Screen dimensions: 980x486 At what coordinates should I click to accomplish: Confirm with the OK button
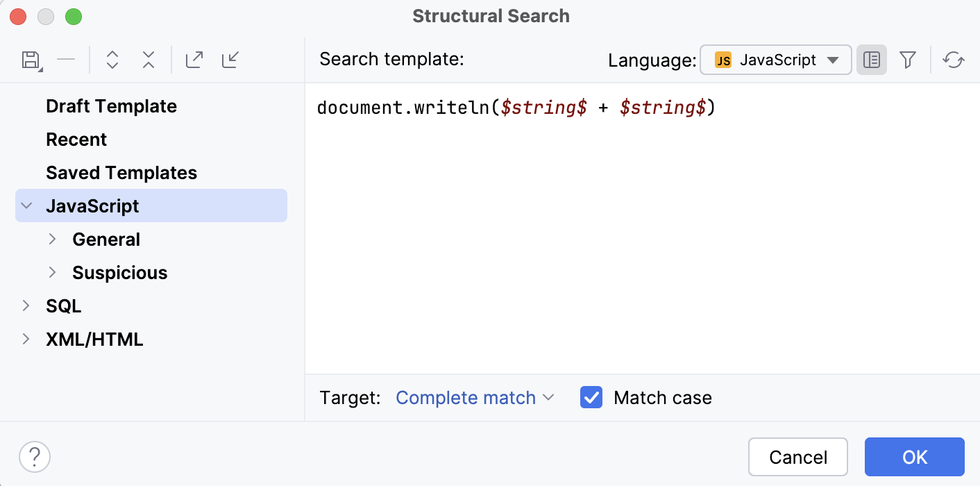point(914,457)
